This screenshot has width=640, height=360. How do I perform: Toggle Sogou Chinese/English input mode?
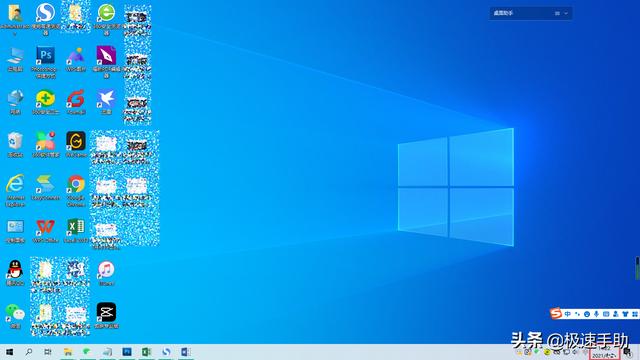568,314
